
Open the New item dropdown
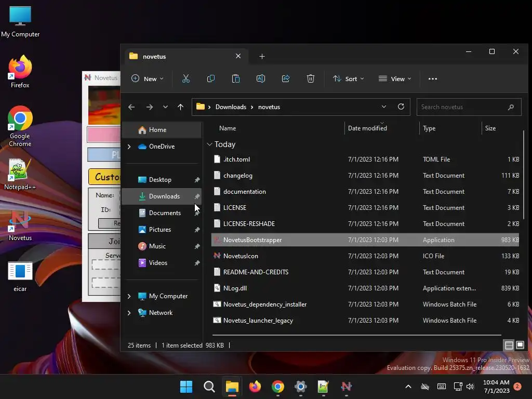tap(147, 79)
